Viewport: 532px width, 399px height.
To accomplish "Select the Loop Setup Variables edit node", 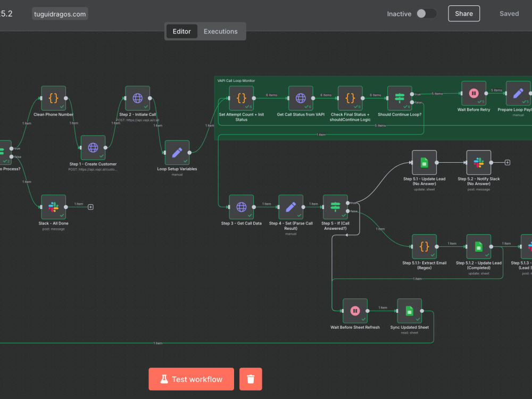I will click(x=177, y=153).
